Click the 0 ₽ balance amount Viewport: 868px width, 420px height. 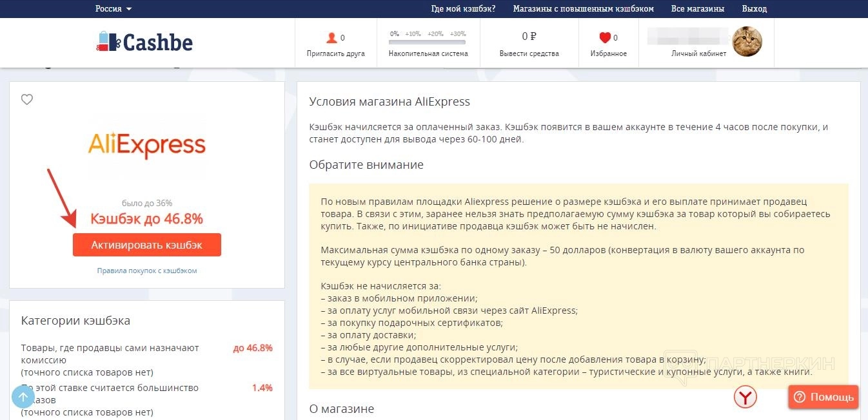[529, 37]
